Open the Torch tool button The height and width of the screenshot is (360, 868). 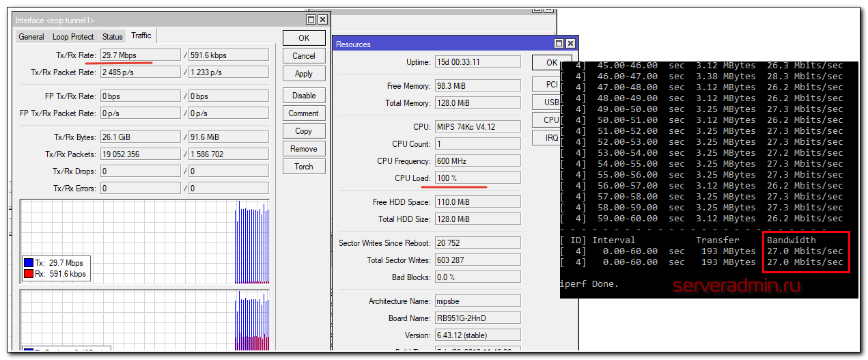[x=304, y=167]
